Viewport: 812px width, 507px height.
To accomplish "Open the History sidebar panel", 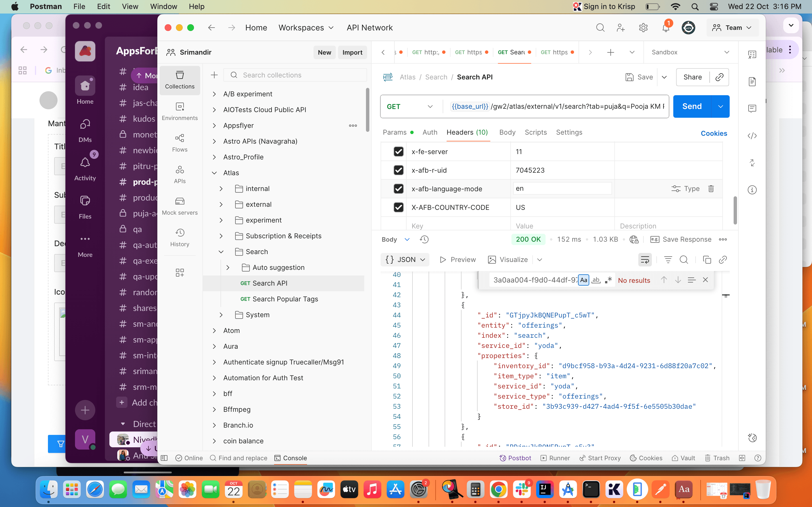I will pyautogui.click(x=180, y=237).
